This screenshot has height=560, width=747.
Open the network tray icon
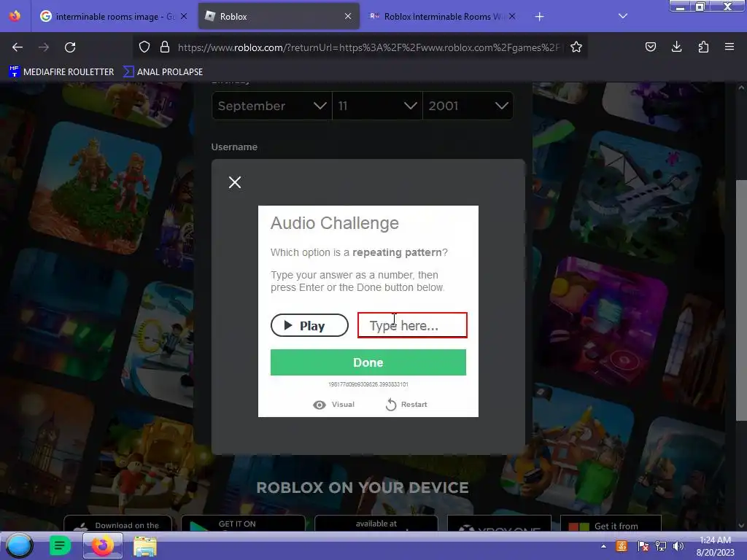(661, 546)
